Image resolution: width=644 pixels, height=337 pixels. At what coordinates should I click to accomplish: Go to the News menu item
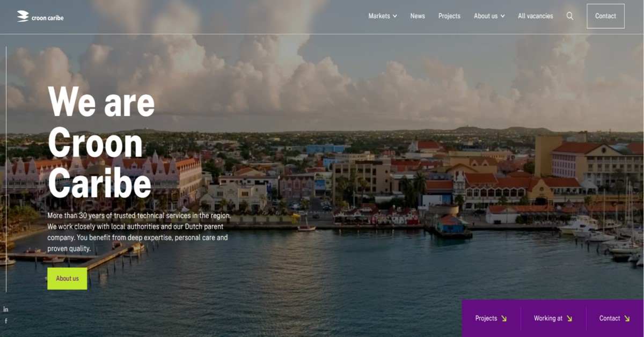click(x=418, y=16)
